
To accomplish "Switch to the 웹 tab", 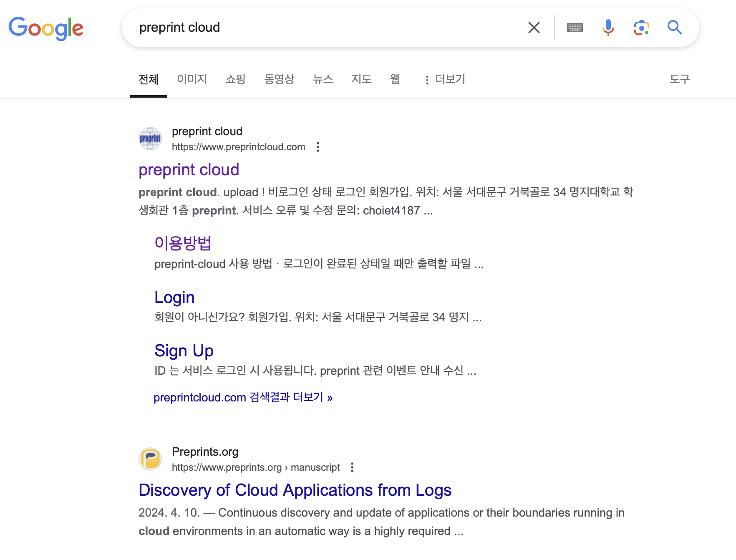I will tap(395, 79).
